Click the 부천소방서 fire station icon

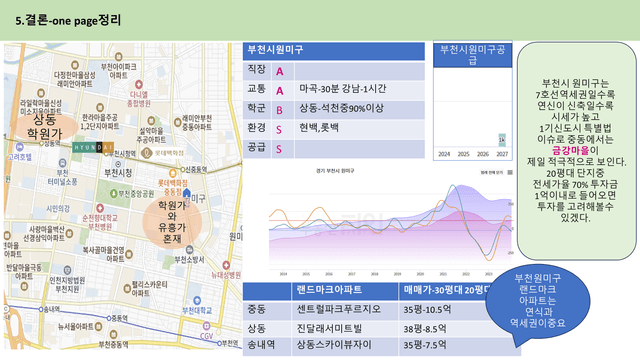(189, 250)
